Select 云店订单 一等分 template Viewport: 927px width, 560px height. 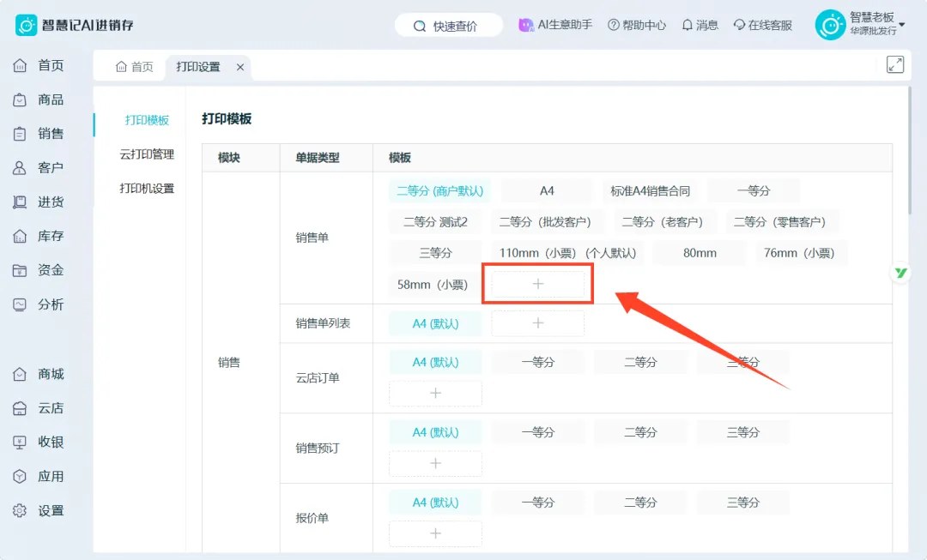tap(538, 362)
